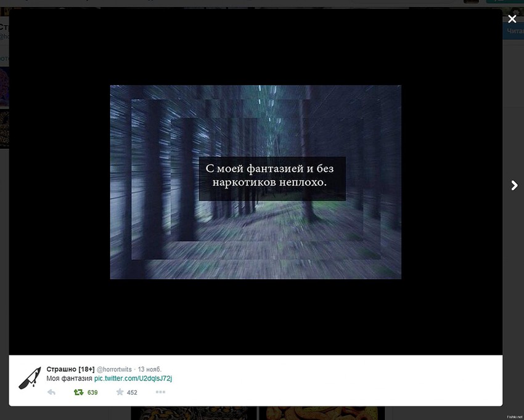
Task: Open more options three-dots menu
Action: (x=160, y=392)
